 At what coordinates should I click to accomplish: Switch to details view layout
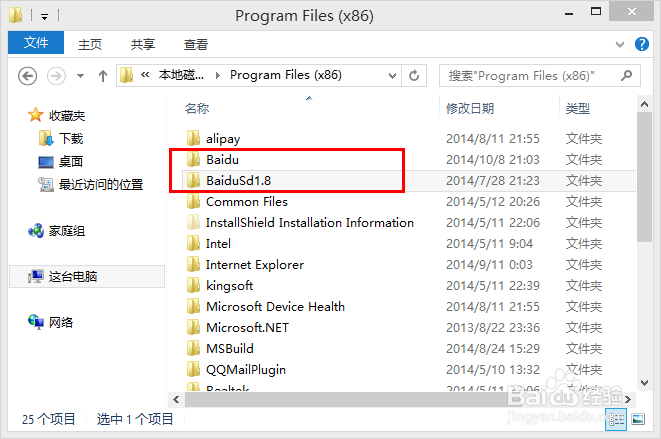pos(615,420)
